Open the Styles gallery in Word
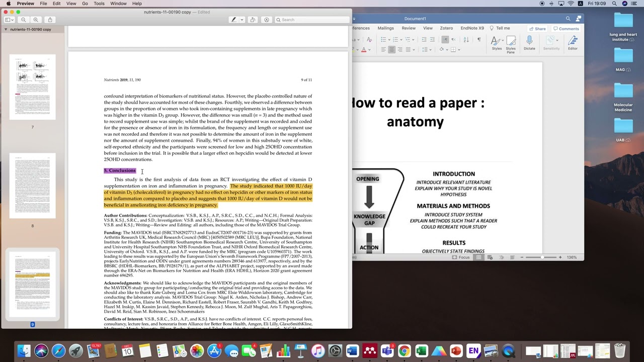The width and height of the screenshot is (644, 362). tap(497, 43)
